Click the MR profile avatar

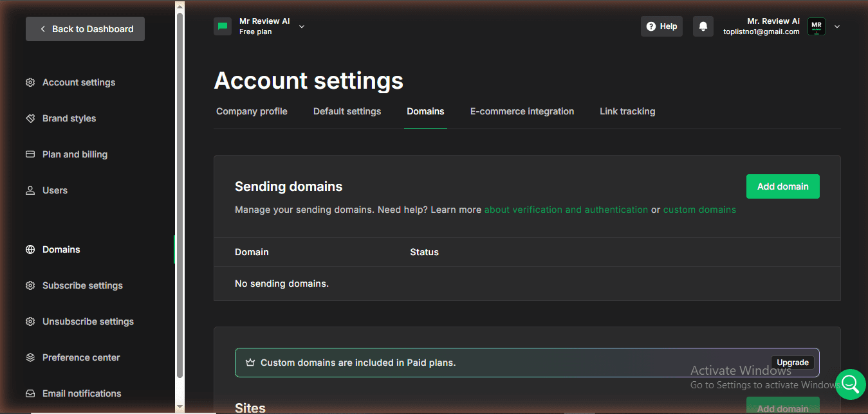click(817, 26)
